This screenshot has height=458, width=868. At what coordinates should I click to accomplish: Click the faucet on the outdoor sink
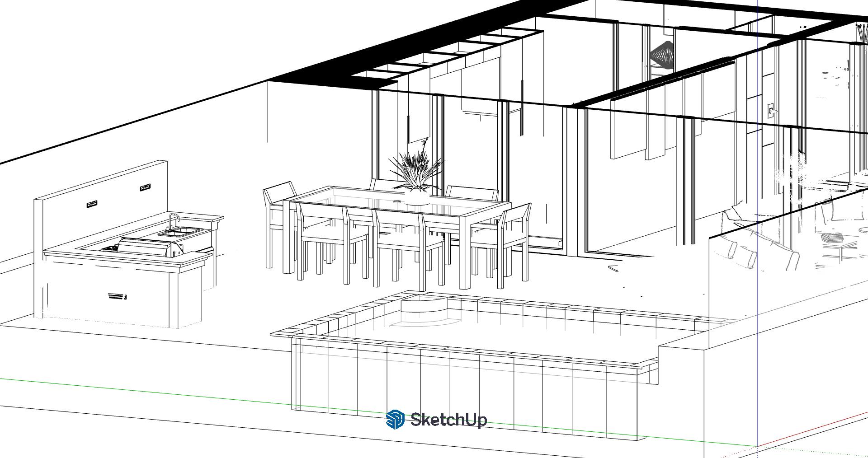[172, 220]
